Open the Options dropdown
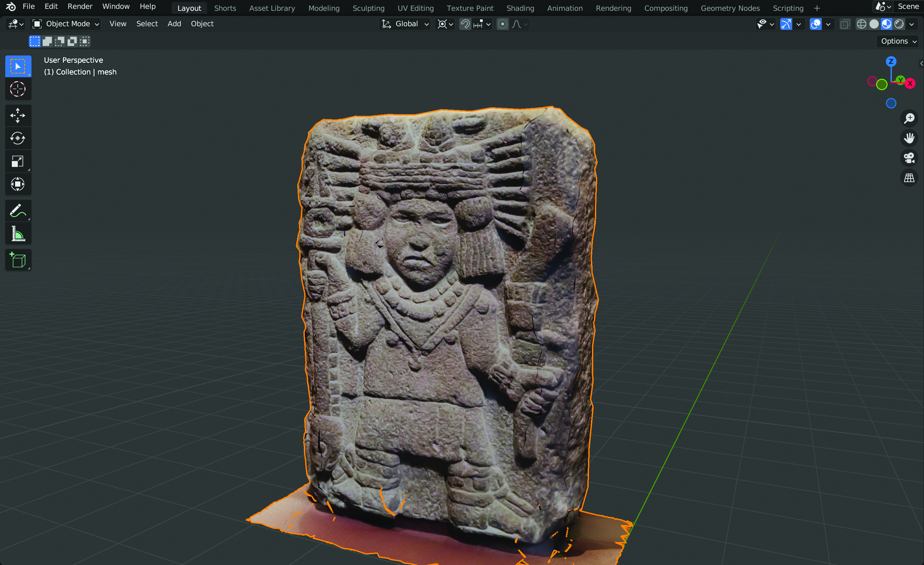 click(898, 41)
